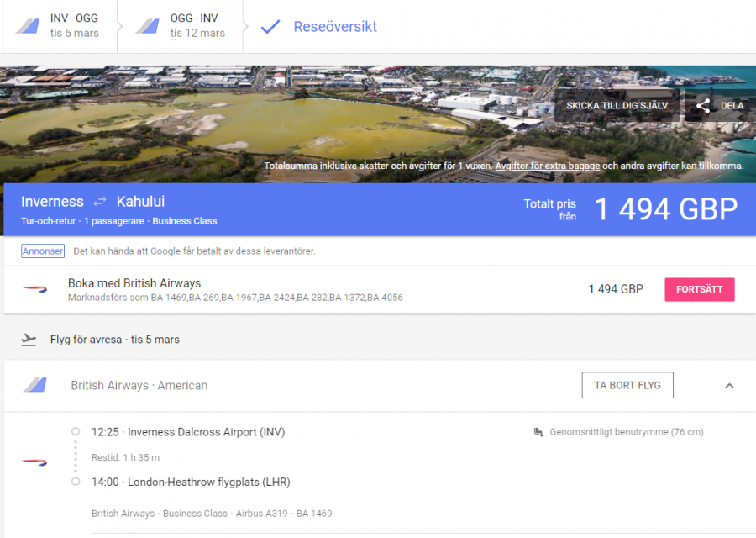
Task: Click the British Airways logo in booking row
Action: click(34, 289)
